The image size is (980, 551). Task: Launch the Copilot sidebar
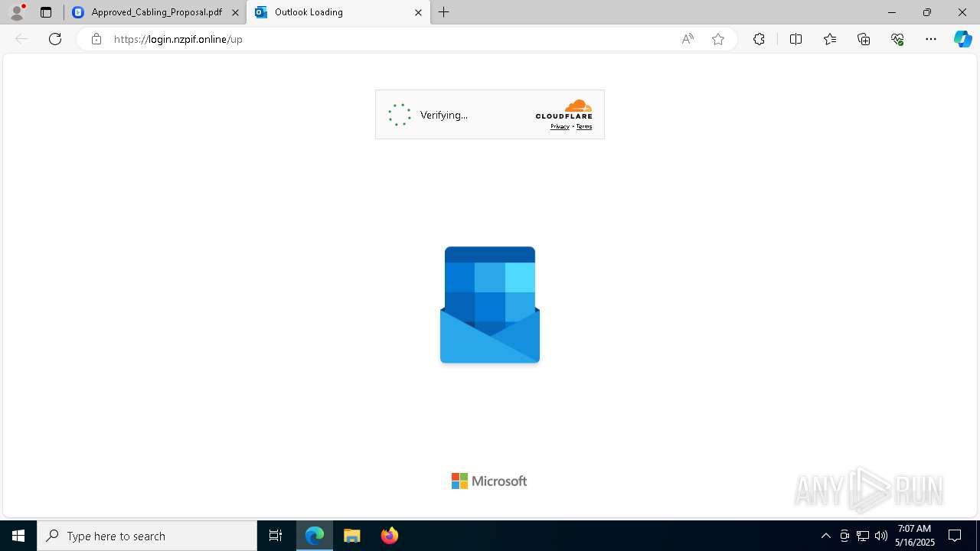click(962, 39)
